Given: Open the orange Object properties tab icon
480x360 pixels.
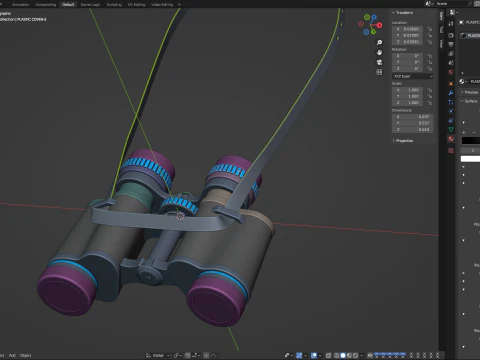Looking at the screenshot, I should [451, 83].
